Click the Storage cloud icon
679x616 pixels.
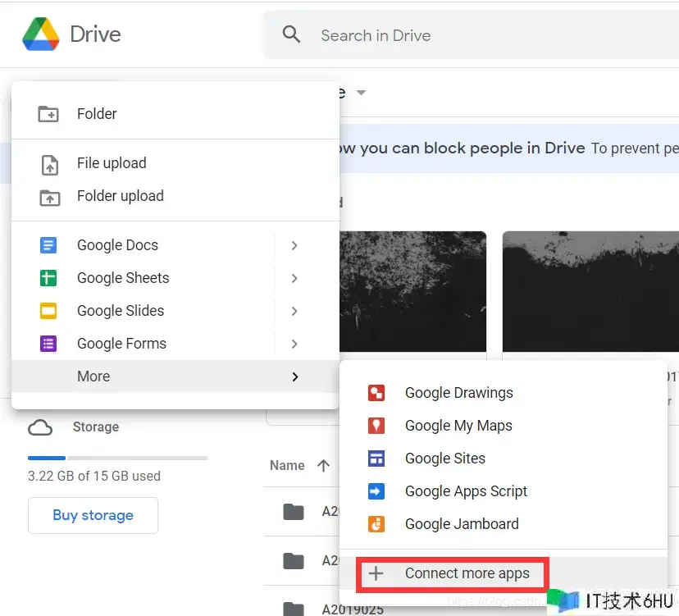coord(40,427)
